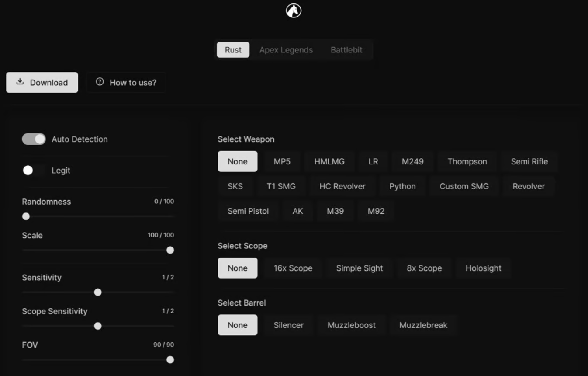This screenshot has width=588, height=376.
Task: Select the Muzzleboost barrel
Action: click(352, 325)
